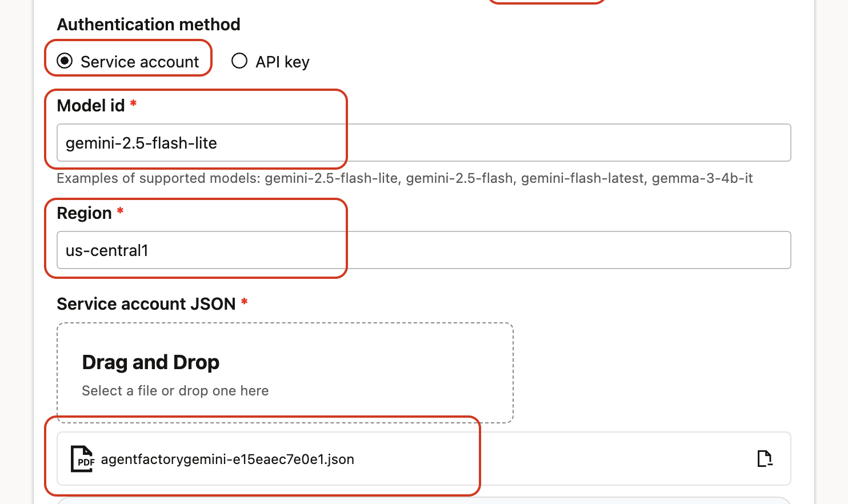This screenshot has width=848, height=504.
Task: Click the red asterisk next to Region
Action: [120, 211]
